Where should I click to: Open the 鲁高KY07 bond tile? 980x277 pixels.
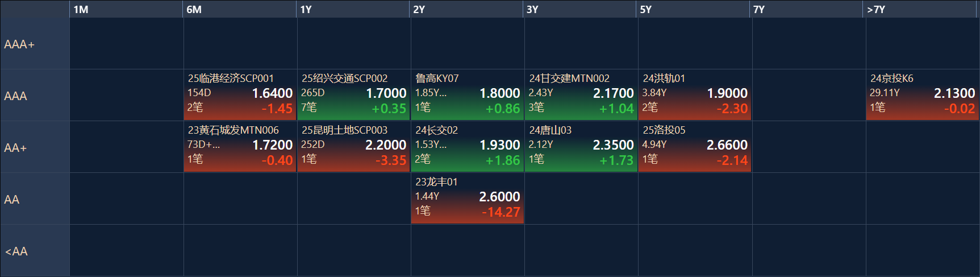pos(468,95)
